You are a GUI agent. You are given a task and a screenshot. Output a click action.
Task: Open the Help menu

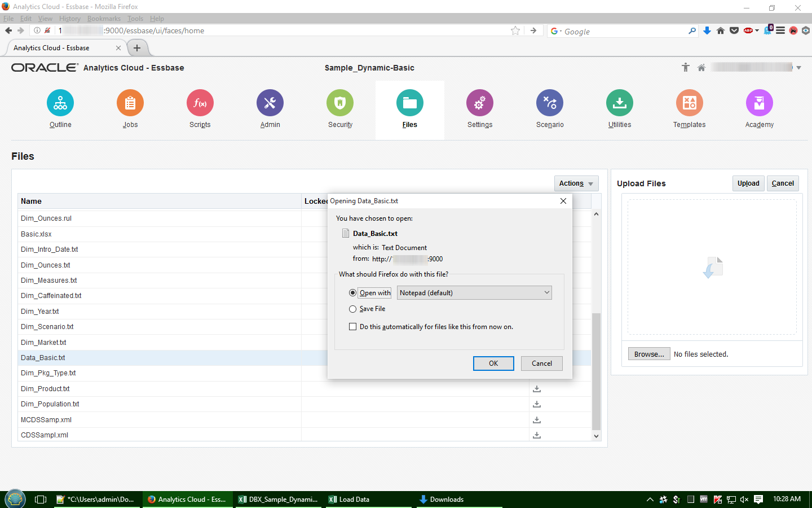point(157,19)
